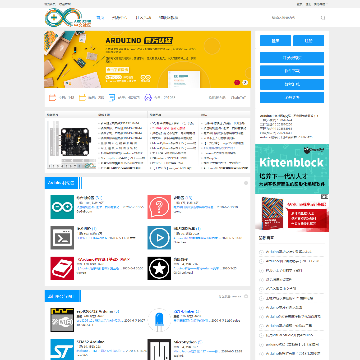This screenshot has height=360, width=360.
Task: Click the first wide blue sidebar button
Action: [292, 57]
